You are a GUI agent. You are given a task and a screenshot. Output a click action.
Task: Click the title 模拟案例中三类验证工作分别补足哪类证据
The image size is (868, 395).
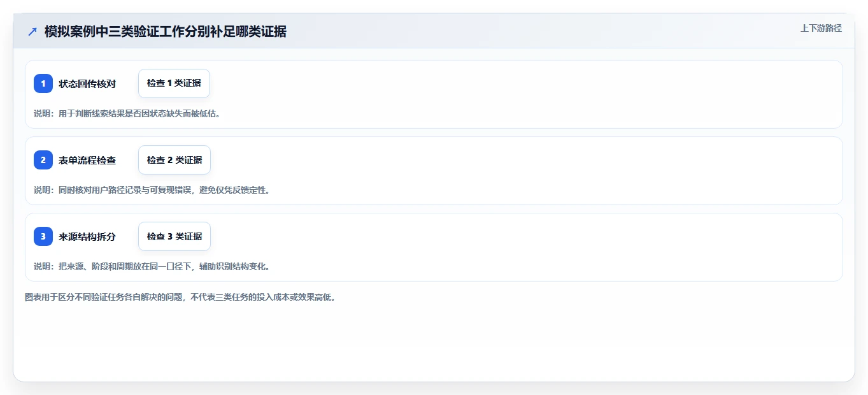166,32
